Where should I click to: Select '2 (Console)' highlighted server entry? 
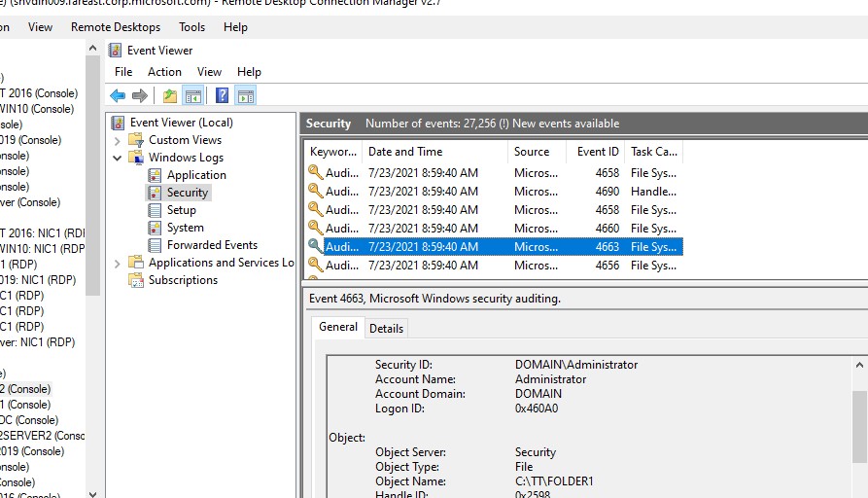[x=25, y=389]
